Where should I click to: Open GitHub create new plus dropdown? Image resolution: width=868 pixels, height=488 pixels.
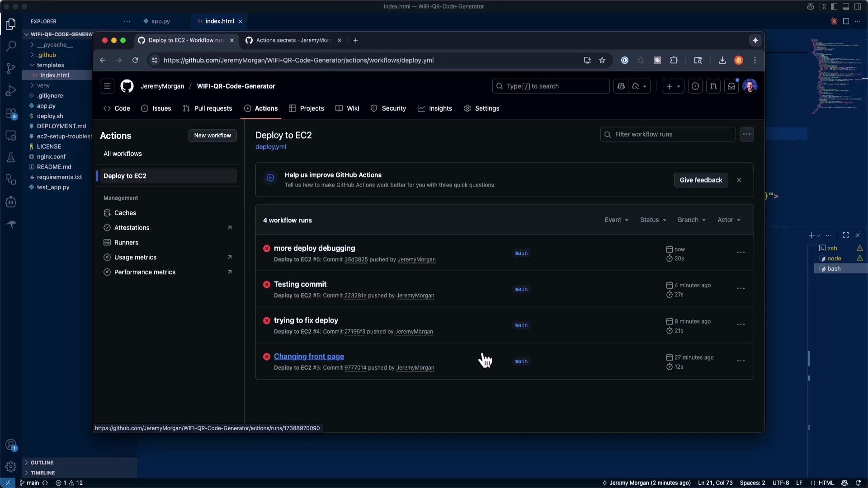[x=673, y=86]
